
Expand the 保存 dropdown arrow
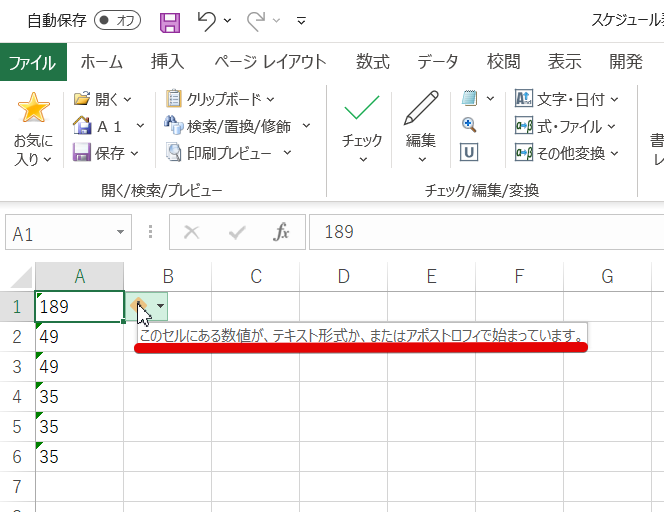[x=134, y=153]
